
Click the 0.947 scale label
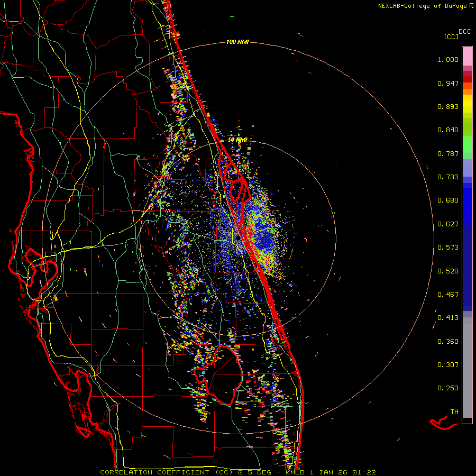(448, 83)
